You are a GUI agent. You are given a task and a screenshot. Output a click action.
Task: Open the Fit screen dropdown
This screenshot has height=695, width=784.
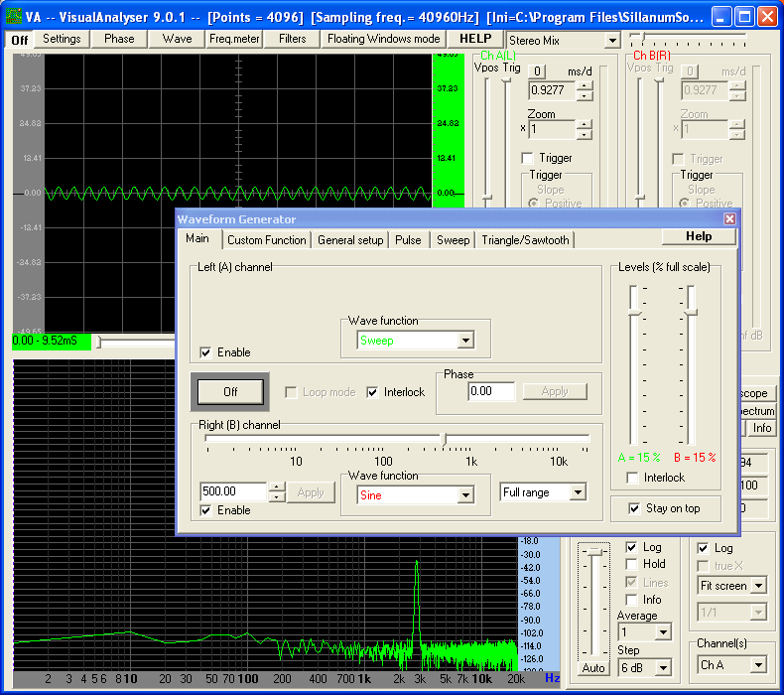(758, 586)
